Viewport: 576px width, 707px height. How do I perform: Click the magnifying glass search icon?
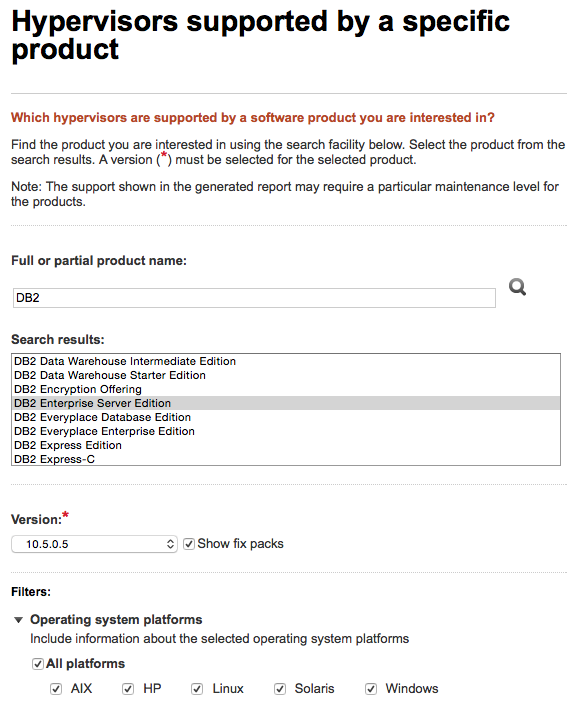[517, 287]
